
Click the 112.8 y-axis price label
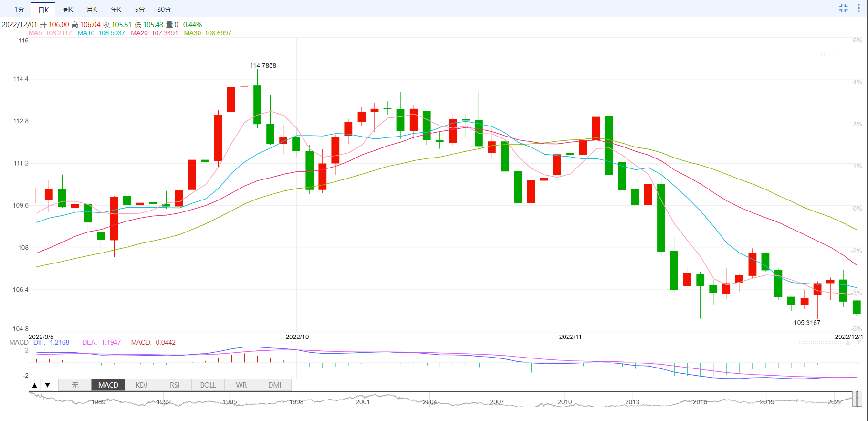tap(21, 121)
